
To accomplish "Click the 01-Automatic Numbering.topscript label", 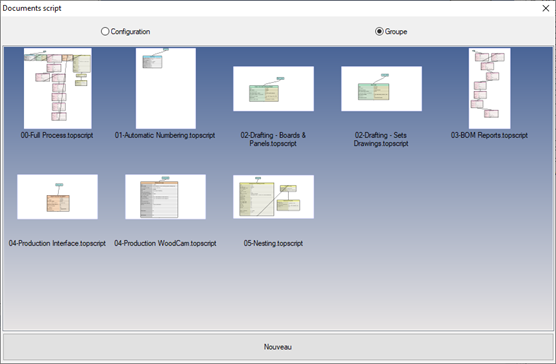I will click(165, 135).
